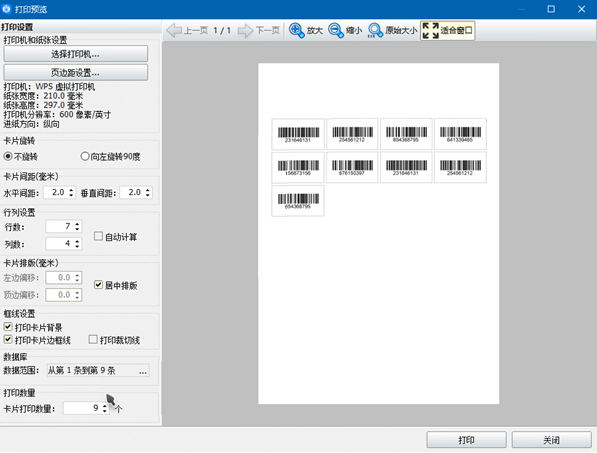Adjust 卡片打印数量 spinner arrows
This screenshot has height=453, width=597.
(105, 408)
